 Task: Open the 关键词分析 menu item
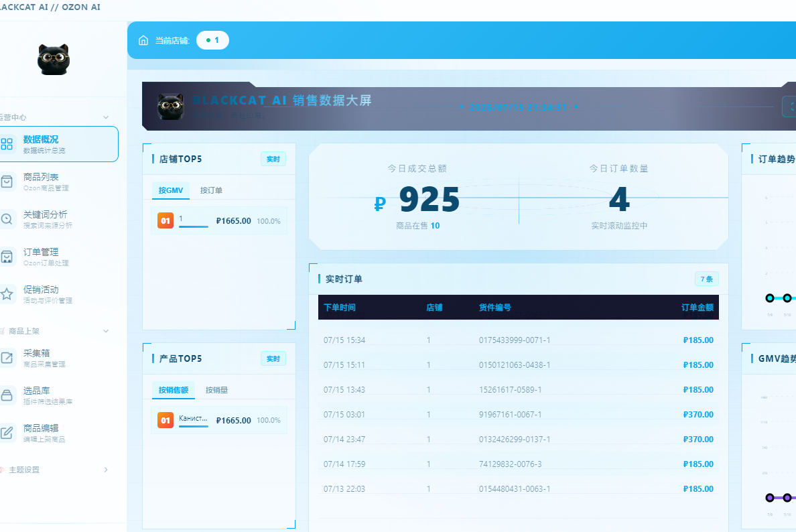59,219
